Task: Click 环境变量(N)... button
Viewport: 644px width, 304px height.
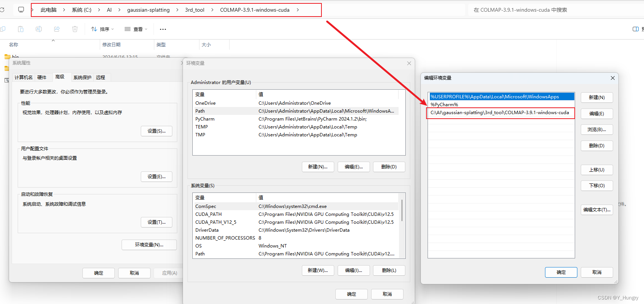Action: (149, 244)
